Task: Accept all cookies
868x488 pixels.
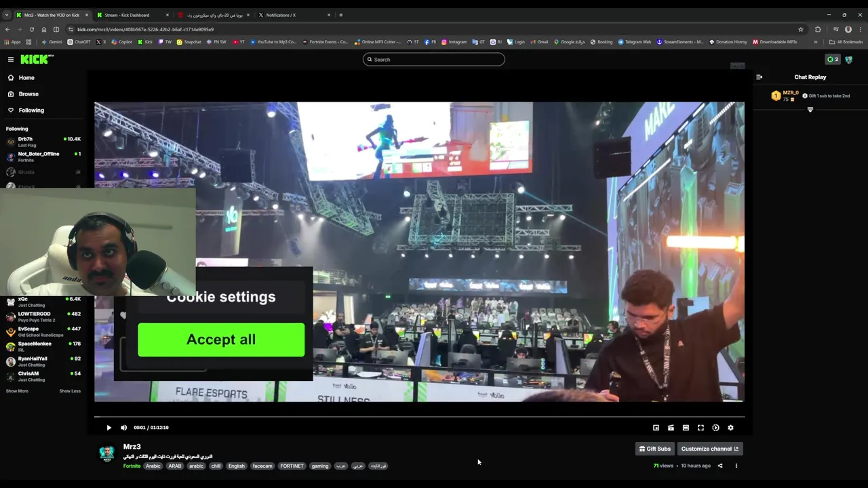Action: coord(221,340)
